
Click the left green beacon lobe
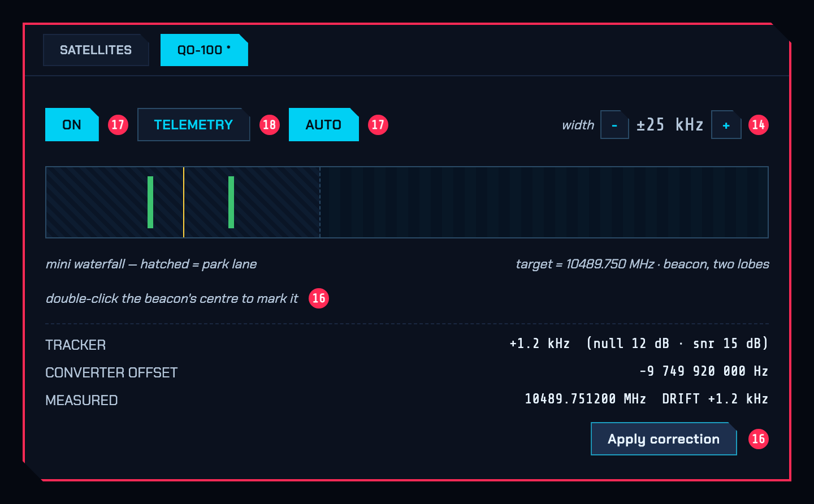click(150, 202)
